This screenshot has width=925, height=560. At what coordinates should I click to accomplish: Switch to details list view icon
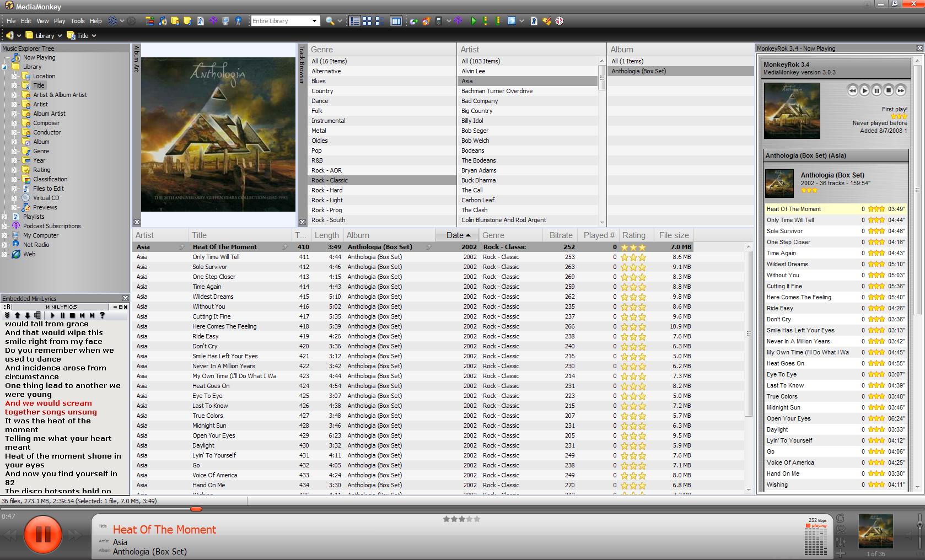point(355,21)
